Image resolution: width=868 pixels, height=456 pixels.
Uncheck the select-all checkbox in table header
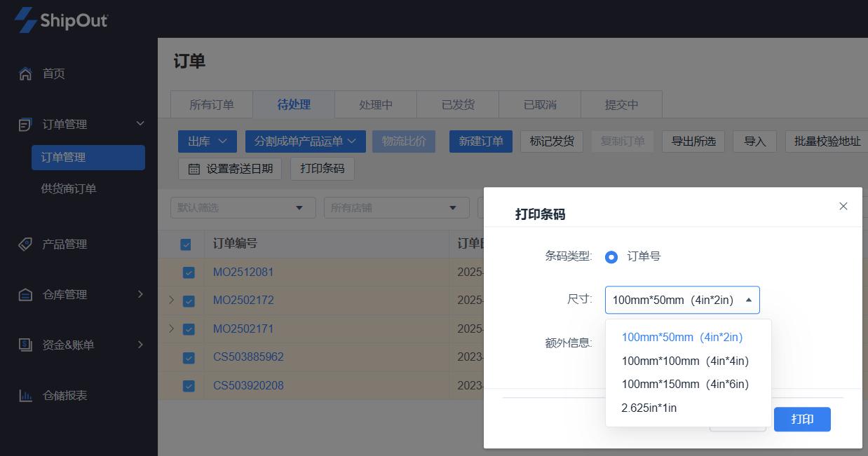pos(186,244)
